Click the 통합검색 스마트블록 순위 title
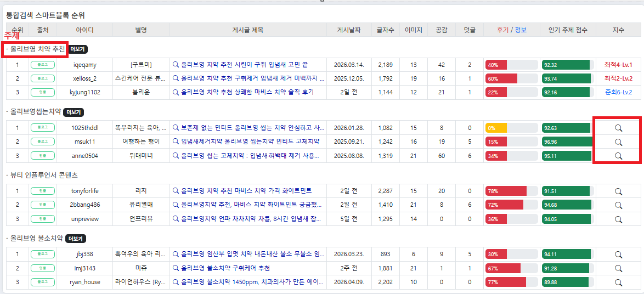The width and height of the screenshot is (644, 294). click(x=46, y=15)
